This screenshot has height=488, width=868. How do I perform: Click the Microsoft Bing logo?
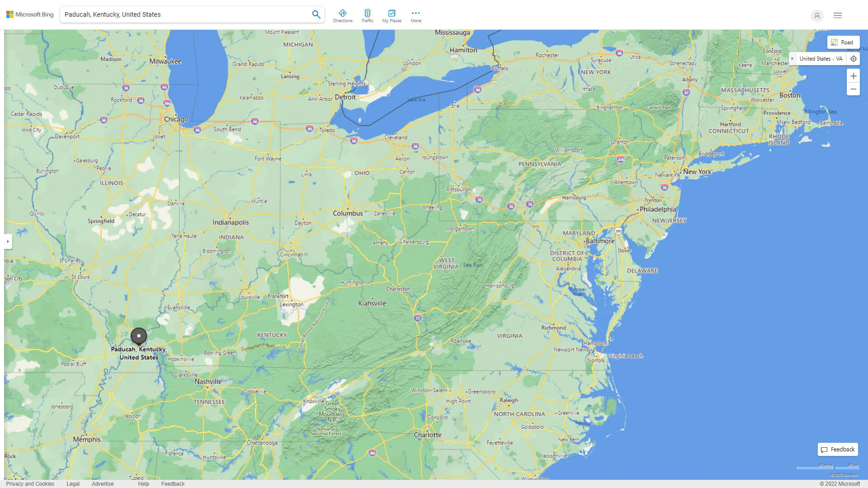click(30, 14)
